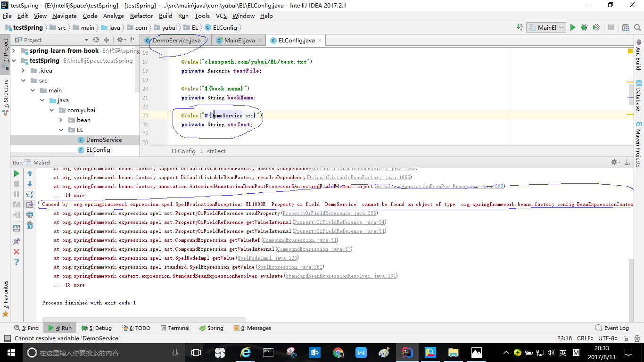This screenshot has height=362, width=644.
Task: Open the Ant Build side panel
Action: tap(638, 54)
